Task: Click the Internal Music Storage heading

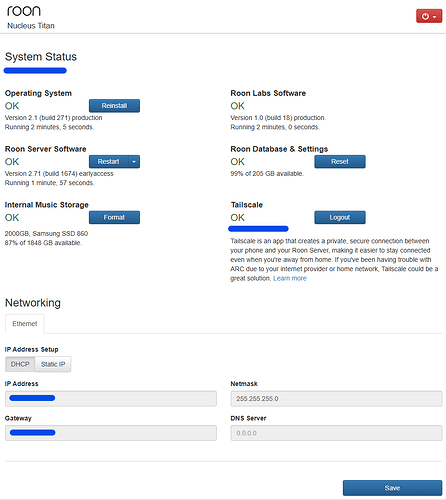Action: point(47,205)
